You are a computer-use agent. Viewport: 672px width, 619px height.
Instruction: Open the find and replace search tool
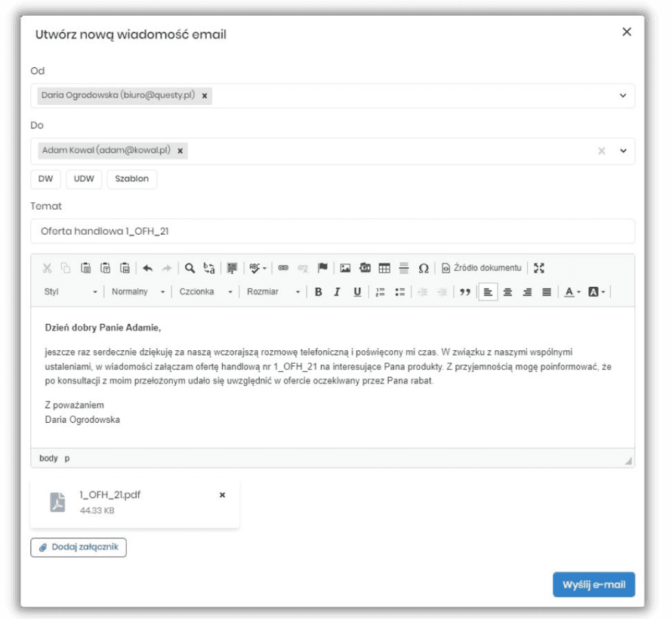click(188, 267)
